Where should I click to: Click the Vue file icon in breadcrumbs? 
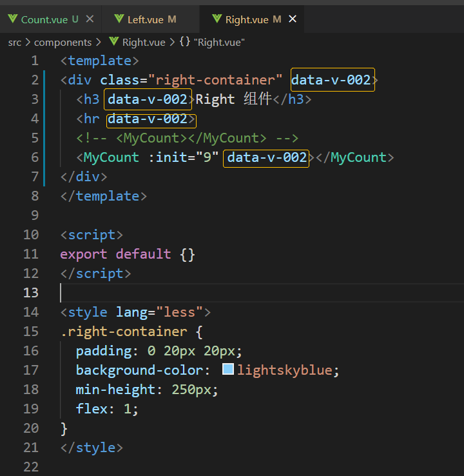point(113,42)
